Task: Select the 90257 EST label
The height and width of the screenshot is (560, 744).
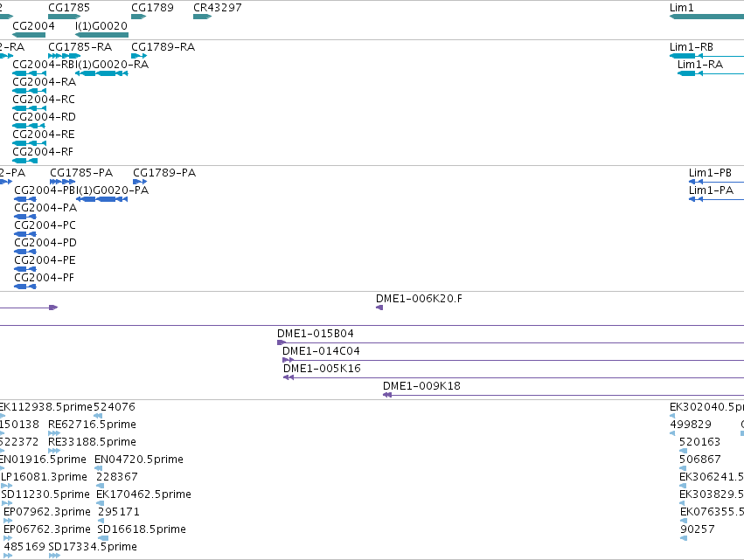Action: point(698,529)
